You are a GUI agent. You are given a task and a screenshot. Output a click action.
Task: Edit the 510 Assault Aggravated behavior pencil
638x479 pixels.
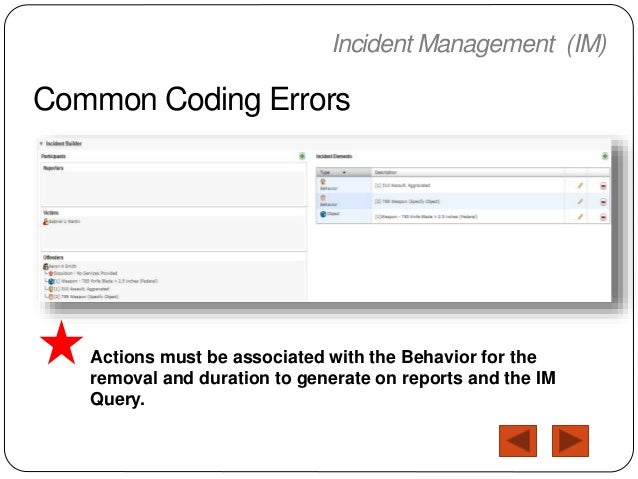tap(580, 186)
